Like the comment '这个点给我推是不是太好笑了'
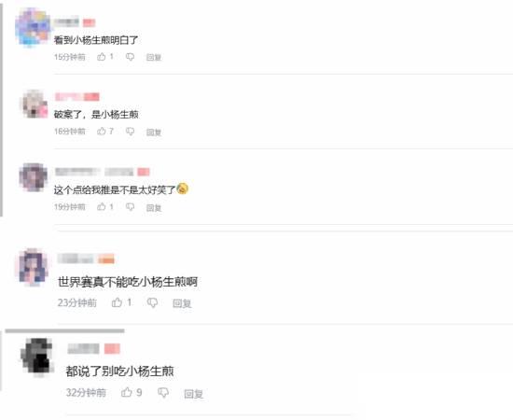 tap(102, 206)
